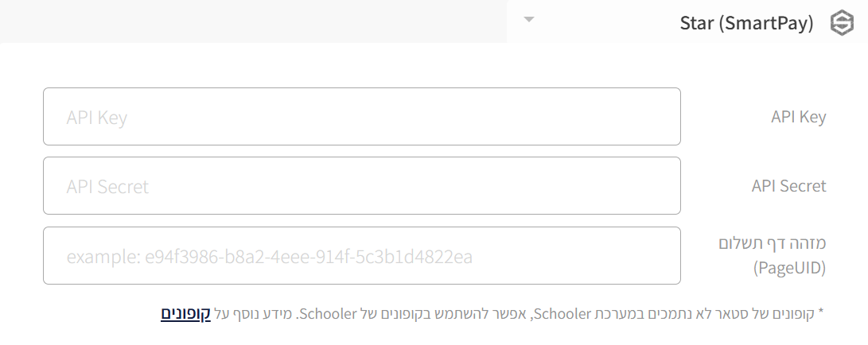Click the (PageUID) label text
Viewport: 868px width, 345px height.
[x=789, y=268]
